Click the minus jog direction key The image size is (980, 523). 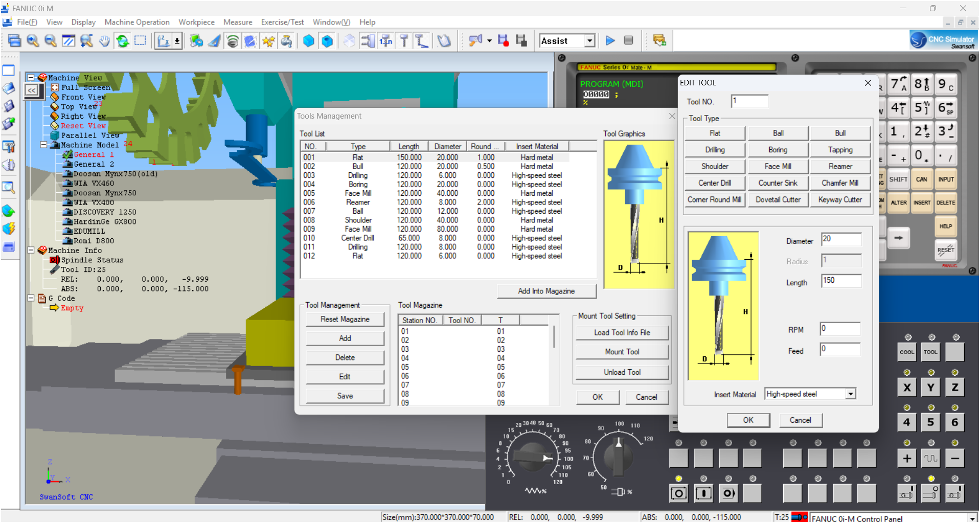954,458
